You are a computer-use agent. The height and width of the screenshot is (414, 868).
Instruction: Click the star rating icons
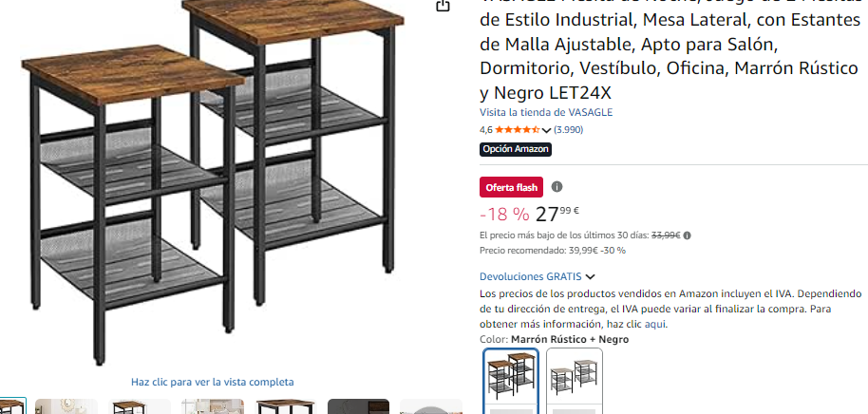click(517, 130)
